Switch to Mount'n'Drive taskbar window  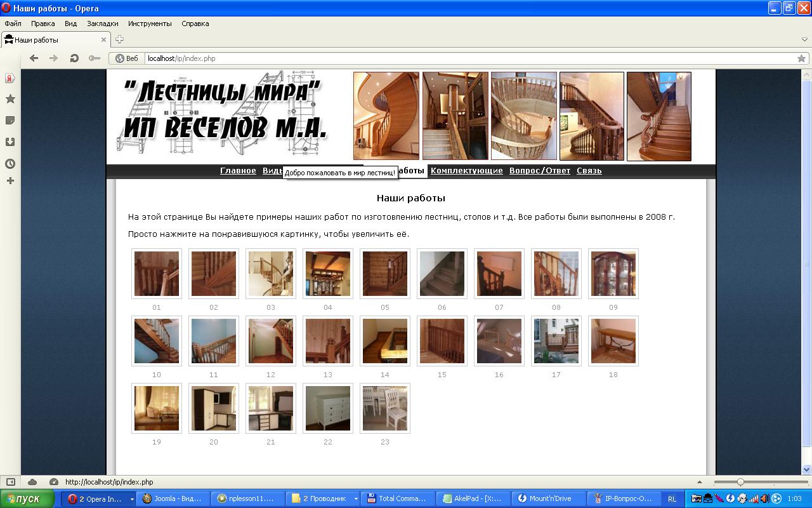click(547, 498)
